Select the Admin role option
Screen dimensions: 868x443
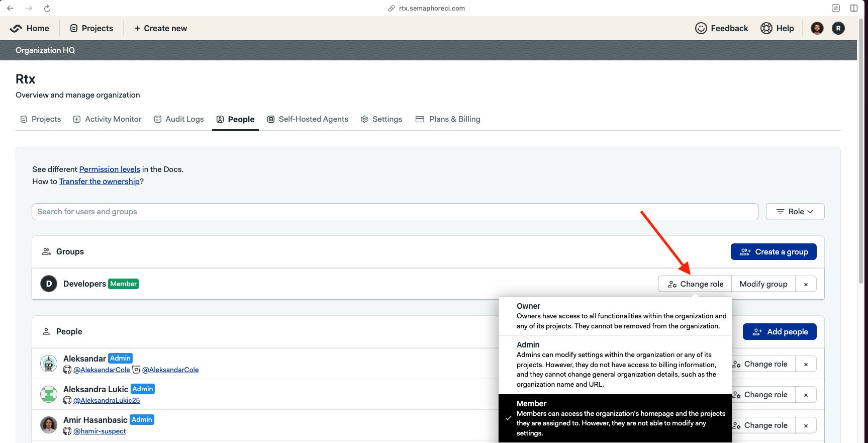615,365
